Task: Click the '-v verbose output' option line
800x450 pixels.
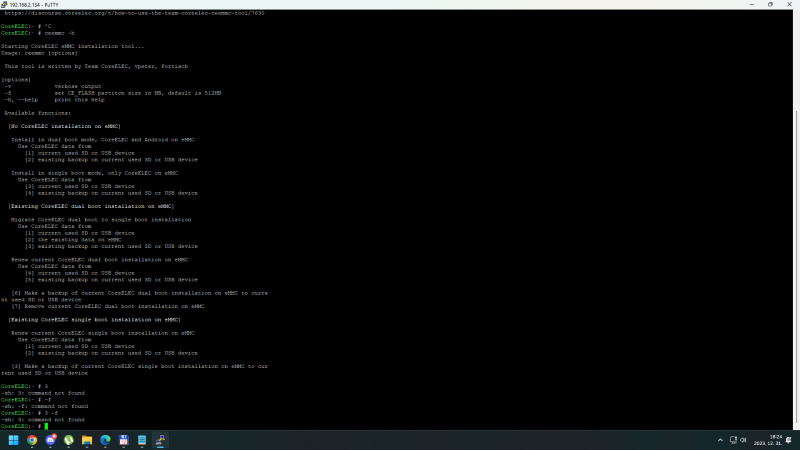Action: tap(53, 87)
